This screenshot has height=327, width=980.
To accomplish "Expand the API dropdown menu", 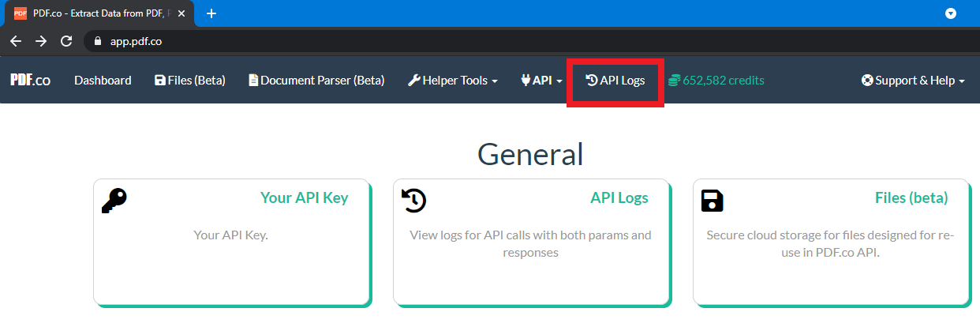I will tap(541, 81).
